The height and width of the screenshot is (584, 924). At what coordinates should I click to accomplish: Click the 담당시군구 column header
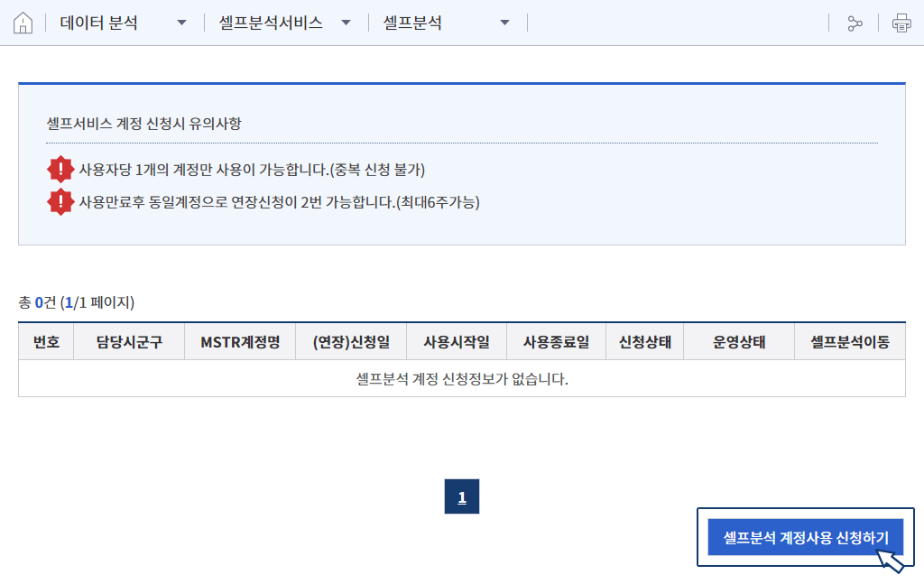pos(129,342)
